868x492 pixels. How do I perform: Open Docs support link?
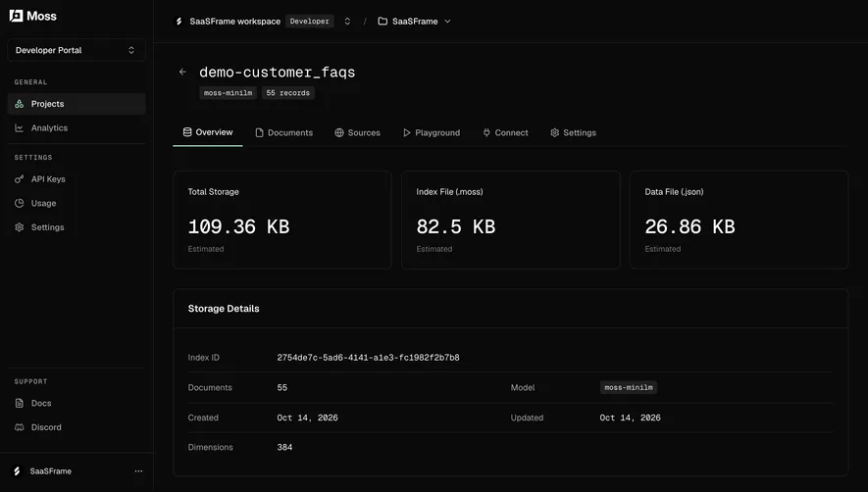point(77,404)
